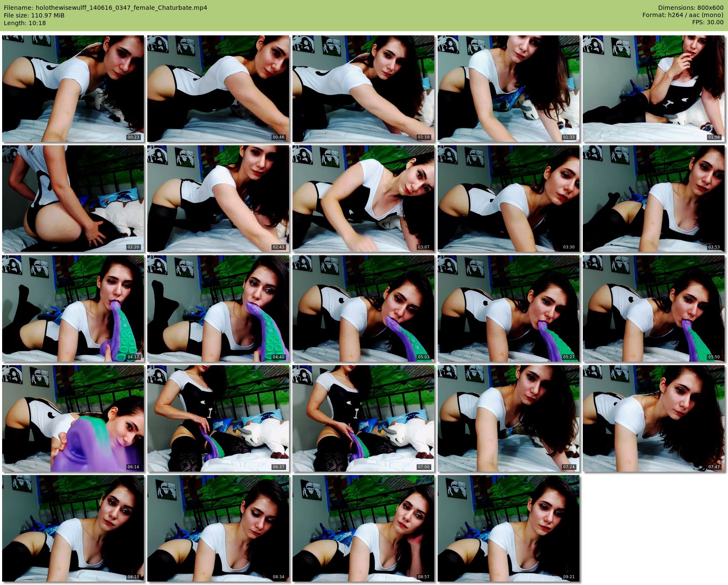Open the last frame marked 09:21
728x585 pixels.
click(508, 528)
